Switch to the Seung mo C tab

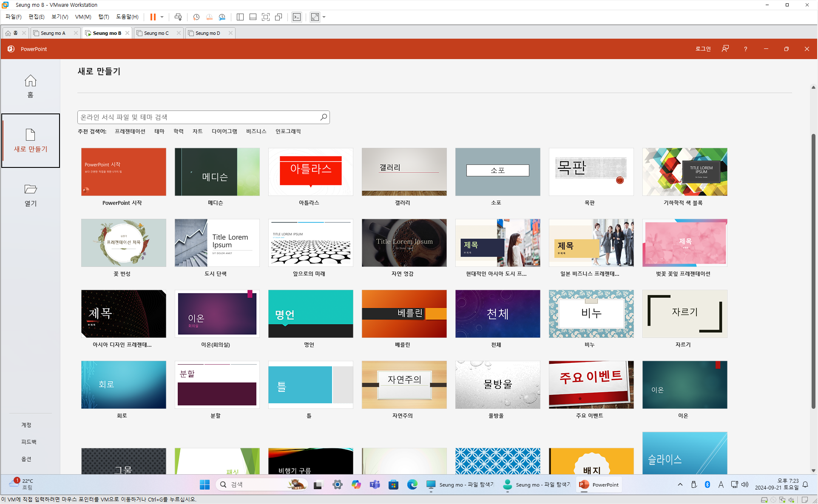(156, 33)
